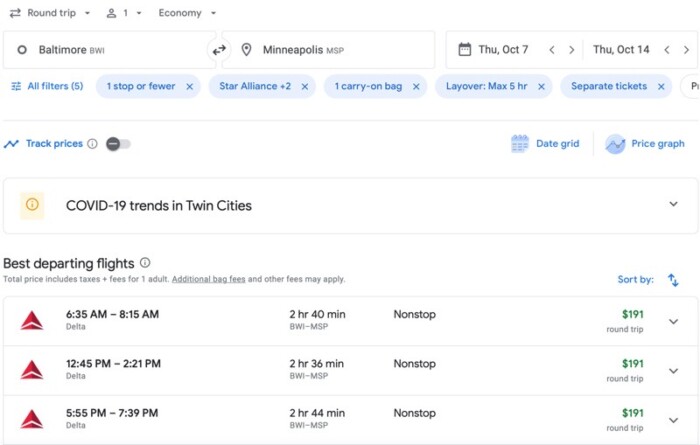Click the $191 price on the 6:35 AM flight
This screenshot has width=700, height=445.
coord(633,315)
